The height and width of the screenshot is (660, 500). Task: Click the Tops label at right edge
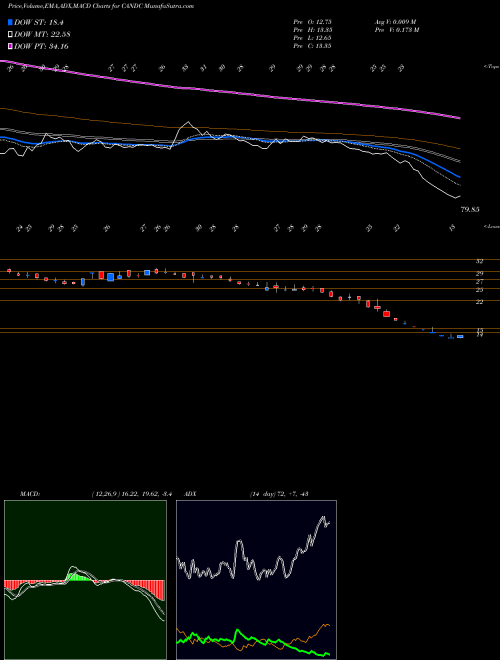491,67
